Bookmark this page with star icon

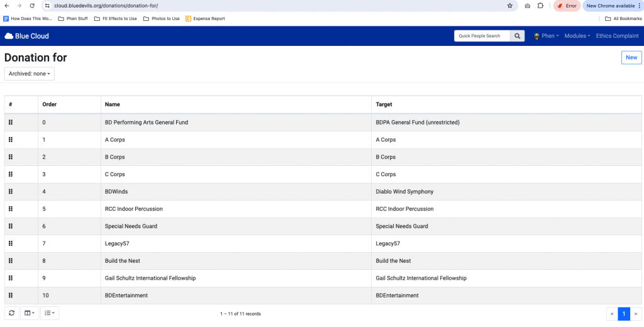(509, 6)
